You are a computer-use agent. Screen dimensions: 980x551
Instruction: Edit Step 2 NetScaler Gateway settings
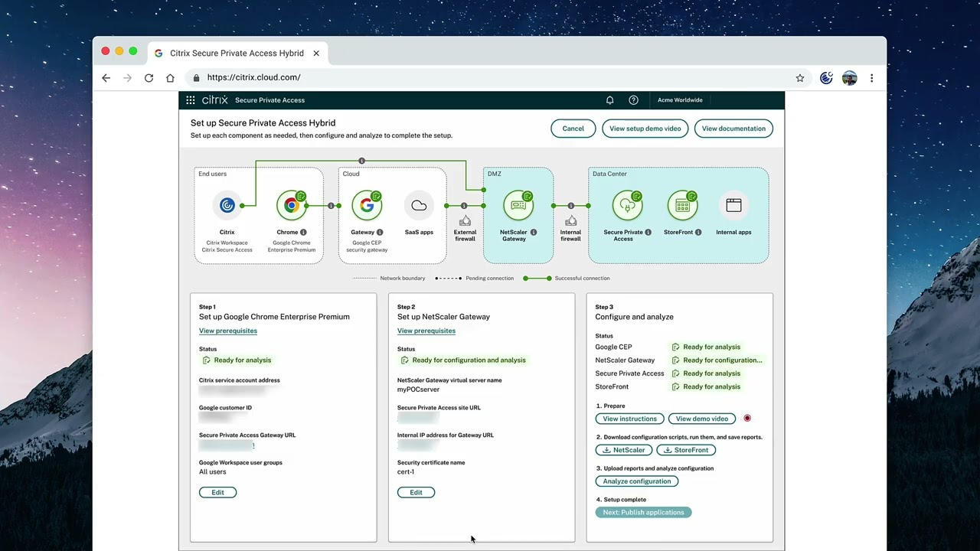[x=416, y=492]
